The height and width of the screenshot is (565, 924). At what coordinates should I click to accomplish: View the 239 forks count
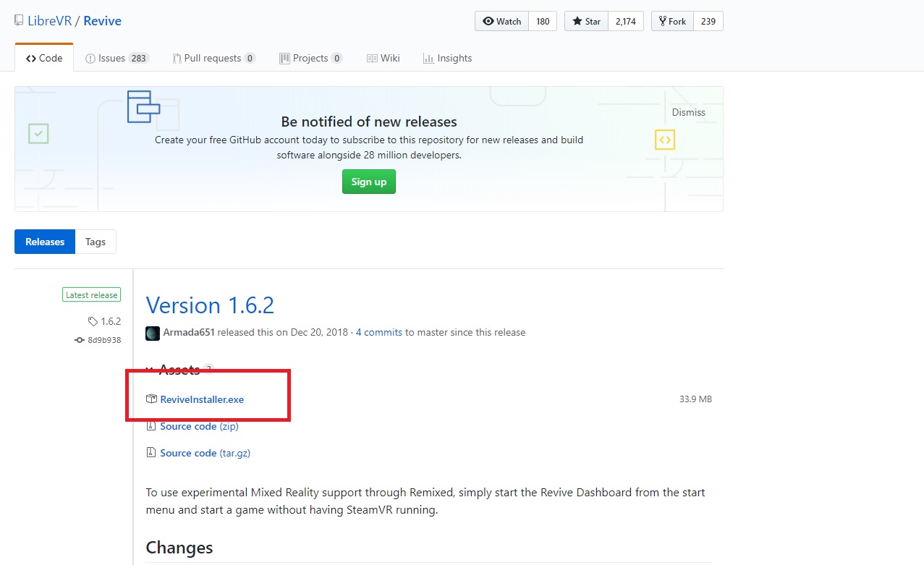[x=708, y=21]
